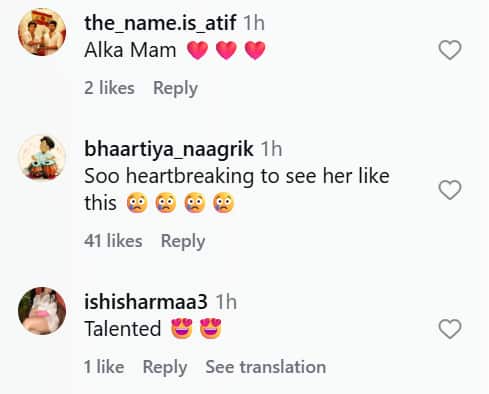This screenshot has width=489, height=394.
Task: Visit bhaartiya_naagrik username link
Action: click(x=169, y=149)
